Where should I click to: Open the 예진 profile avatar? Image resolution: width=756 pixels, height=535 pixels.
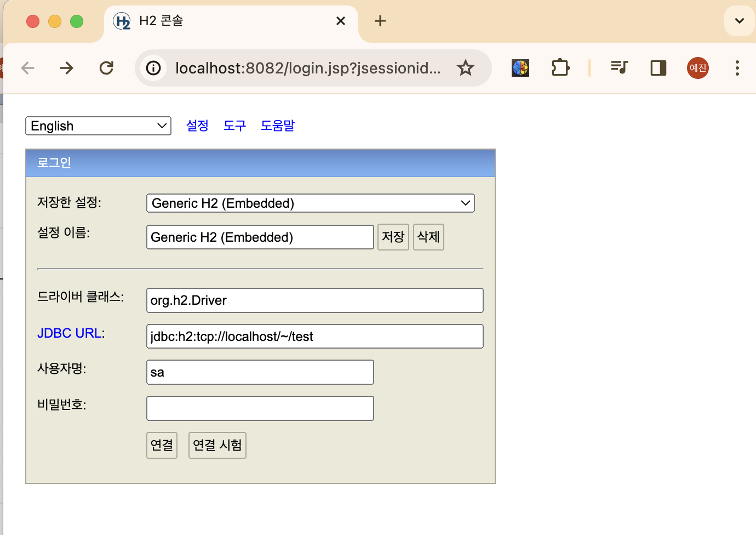(x=698, y=68)
